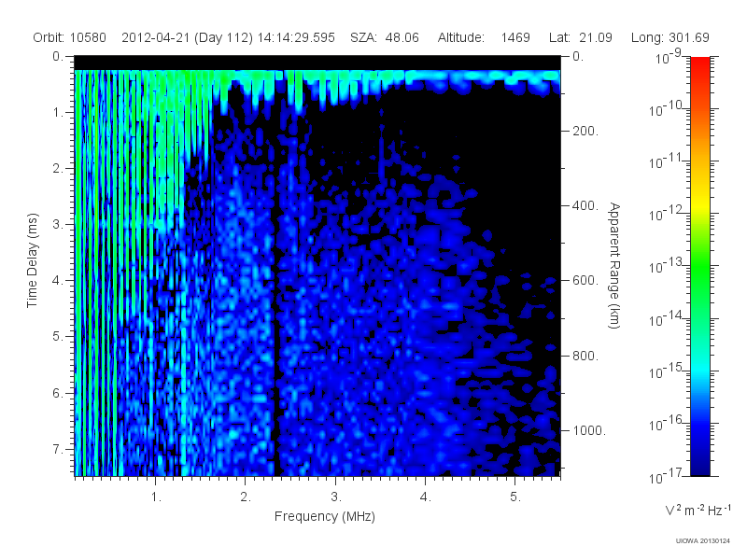Click the Frequency (MHz) axis label

click(325, 516)
